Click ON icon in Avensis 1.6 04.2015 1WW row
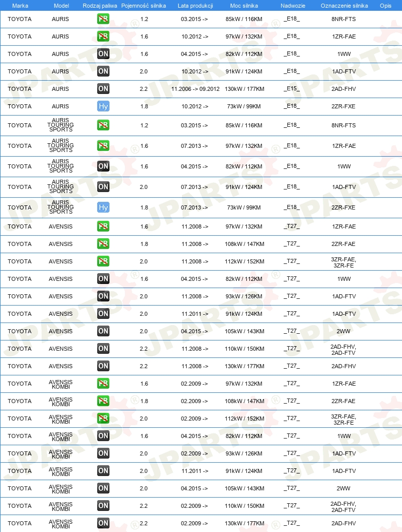This screenshot has height=532, width=402. pyautogui.click(x=103, y=278)
